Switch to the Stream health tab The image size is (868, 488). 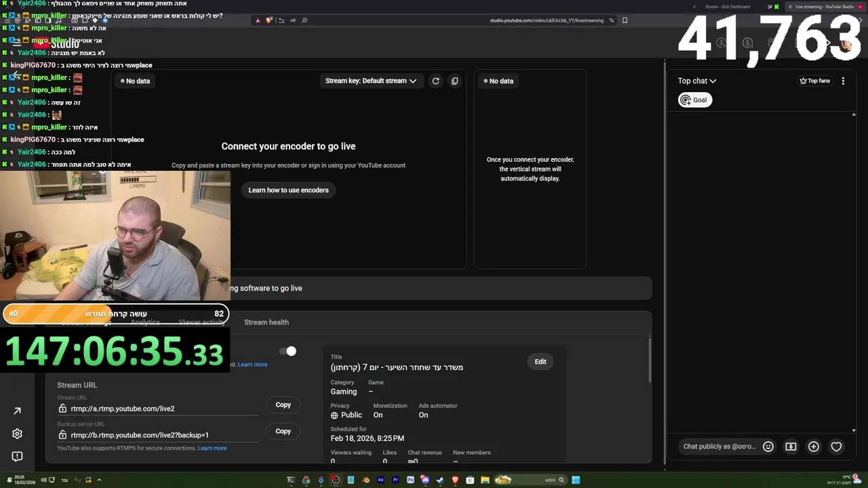[267, 322]
